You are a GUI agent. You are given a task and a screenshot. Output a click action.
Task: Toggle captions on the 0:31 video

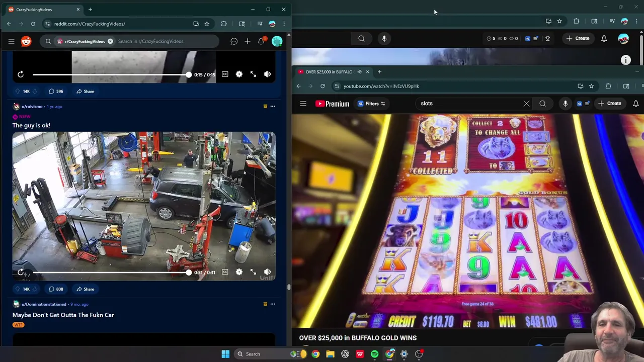click(x=225, y=272)
